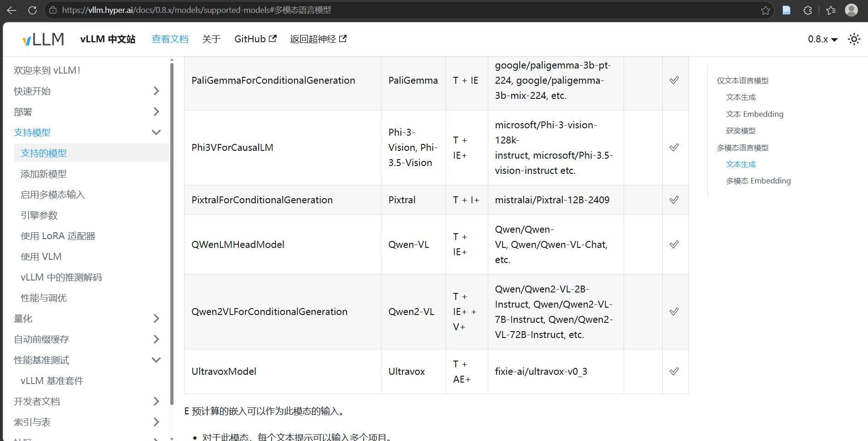This screenshot has width=868, height=441.
Task: Open the browser profile avatar
Action: (x=851, y=10)
